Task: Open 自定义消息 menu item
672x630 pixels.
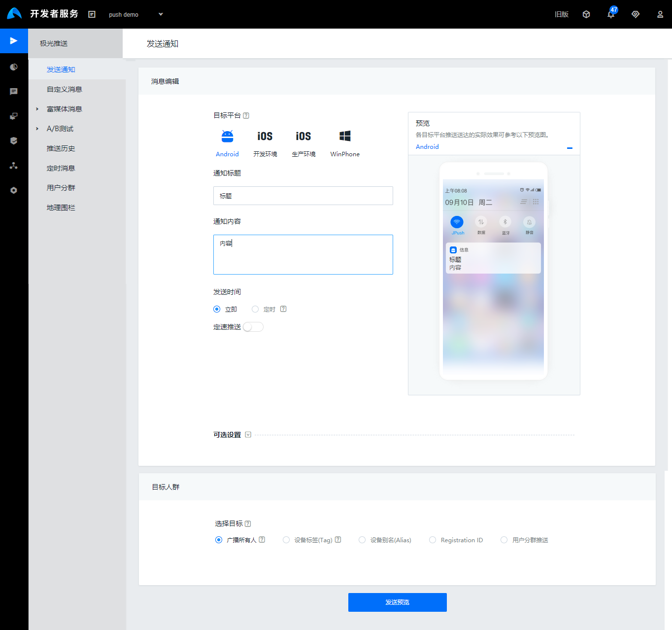Action: pyautogui.click(x=65, y=89)
